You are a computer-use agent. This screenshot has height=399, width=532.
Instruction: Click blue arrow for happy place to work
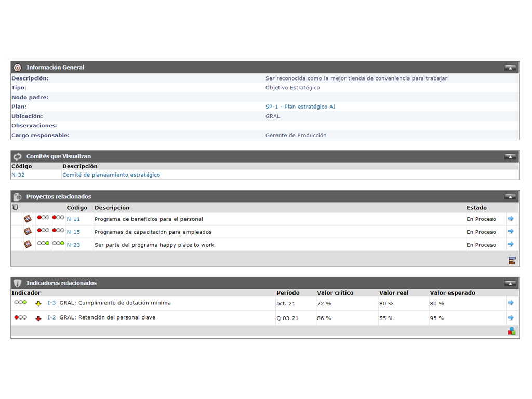[511, 244]
